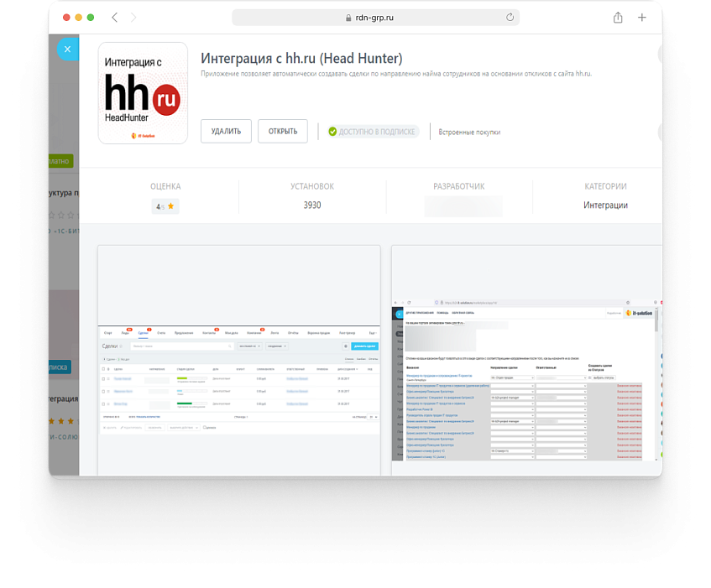Add a new tab with the plus icon
The height and width of the screenshot is (588, 711).
(641, 18)
